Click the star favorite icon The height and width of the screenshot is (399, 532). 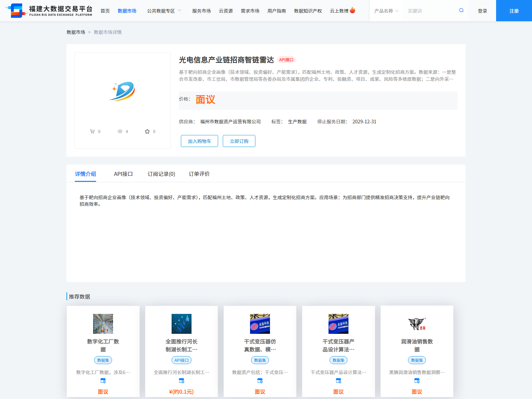147,131
